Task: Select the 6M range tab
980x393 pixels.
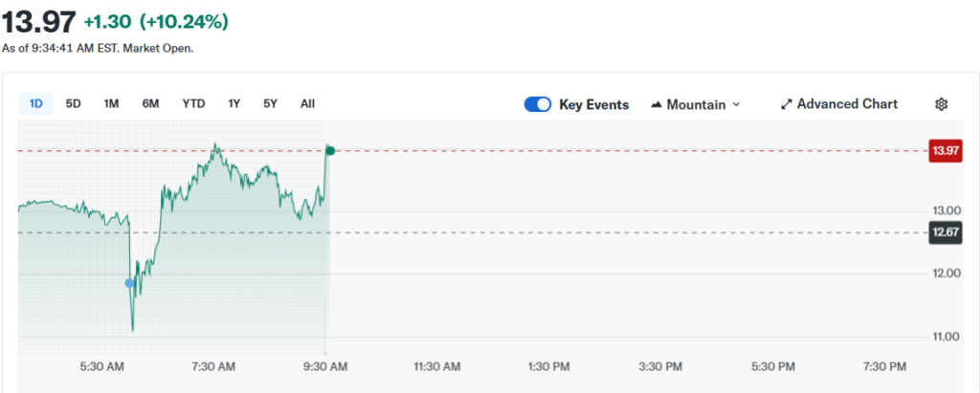Action: [x=150, y=103]
